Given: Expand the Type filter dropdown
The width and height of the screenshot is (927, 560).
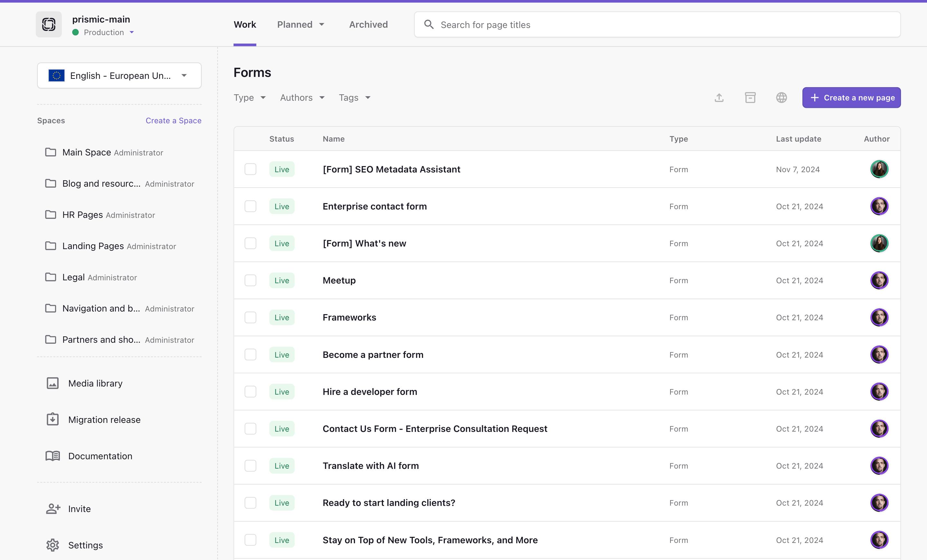Looking at the screenshot, I should point(249,98).
